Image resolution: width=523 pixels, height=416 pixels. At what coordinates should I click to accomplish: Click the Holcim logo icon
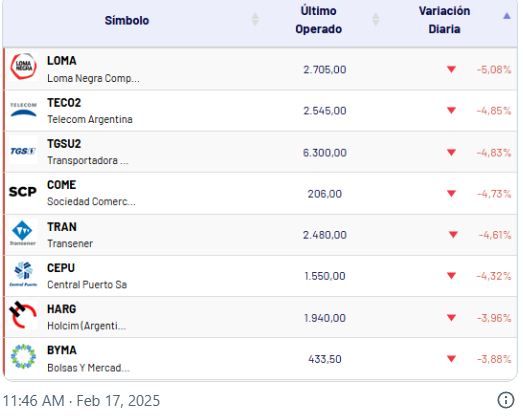(x=23, y=315)
